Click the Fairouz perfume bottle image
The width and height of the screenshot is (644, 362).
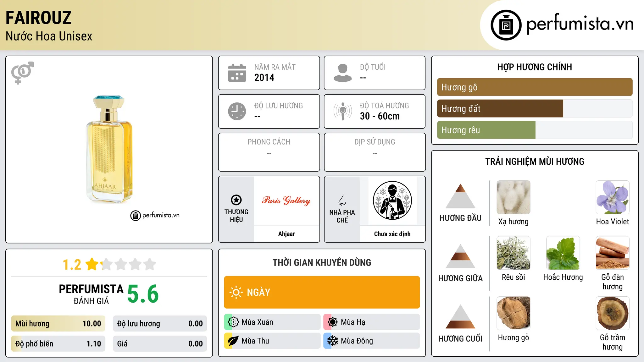109,149
